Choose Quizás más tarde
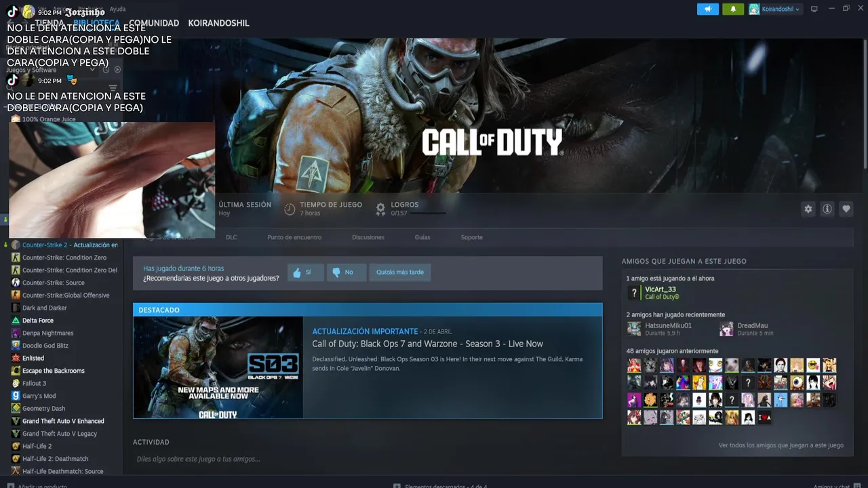The width and height of the screenshot is (868, 488). point(400,272)
